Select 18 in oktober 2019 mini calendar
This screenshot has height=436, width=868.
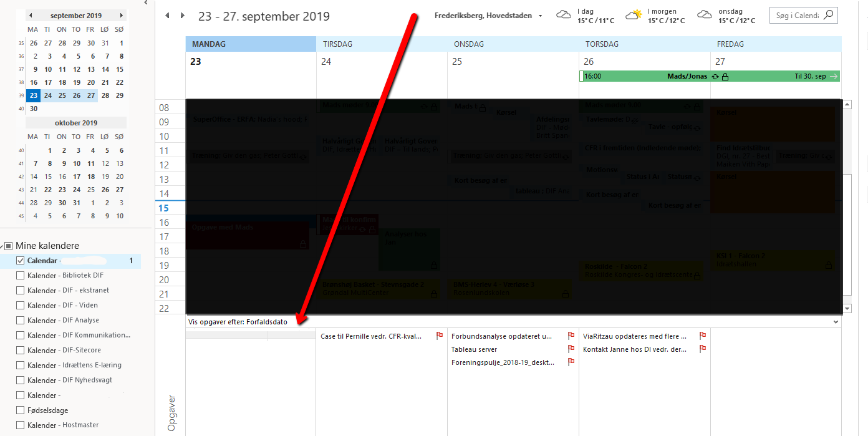(91, 177)
